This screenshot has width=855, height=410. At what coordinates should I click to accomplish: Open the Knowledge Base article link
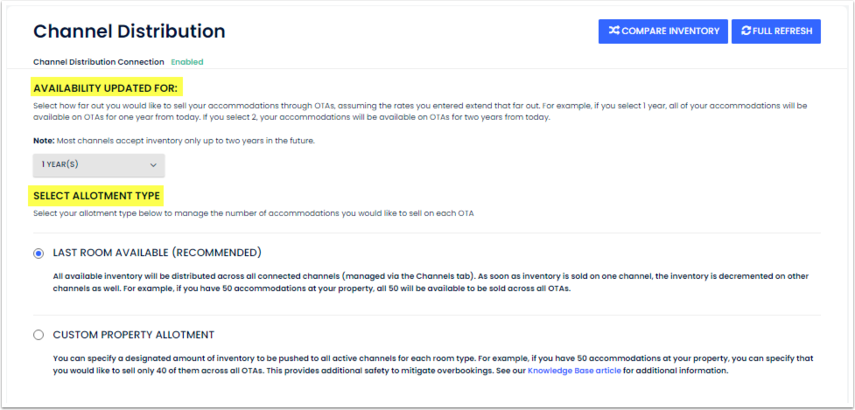[x=575, y=370]
